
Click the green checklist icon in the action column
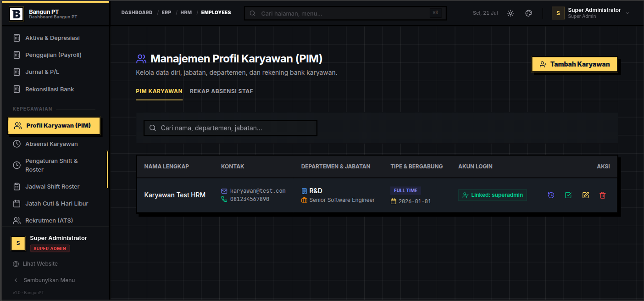coord(568,195)
